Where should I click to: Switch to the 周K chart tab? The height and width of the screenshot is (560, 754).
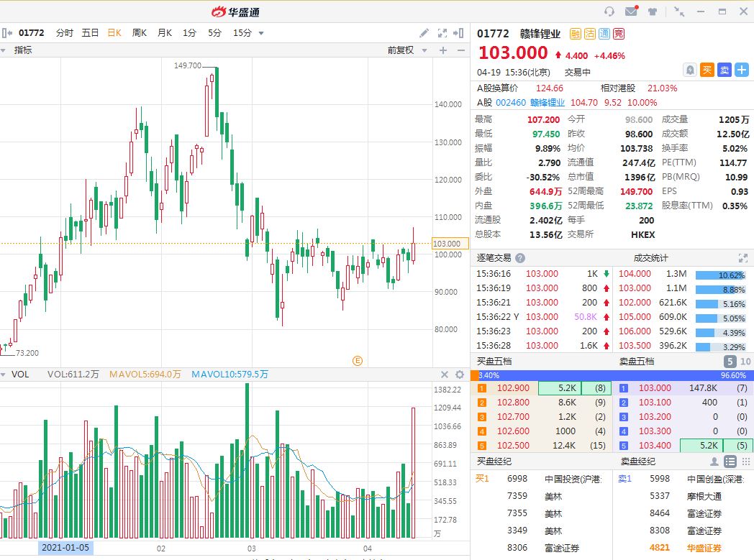(139, 33)
